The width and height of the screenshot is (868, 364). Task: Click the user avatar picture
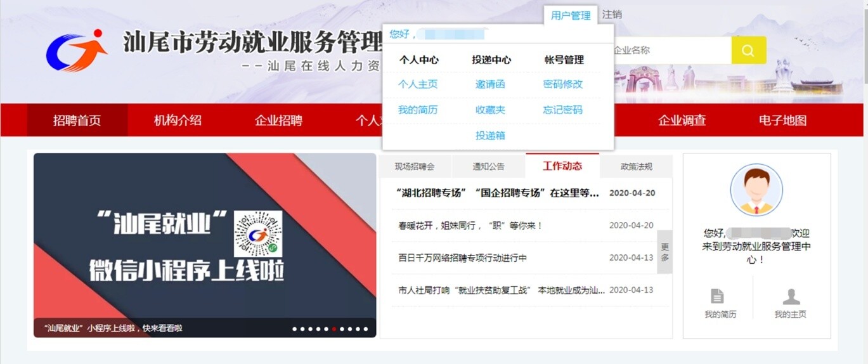point(756,190)
